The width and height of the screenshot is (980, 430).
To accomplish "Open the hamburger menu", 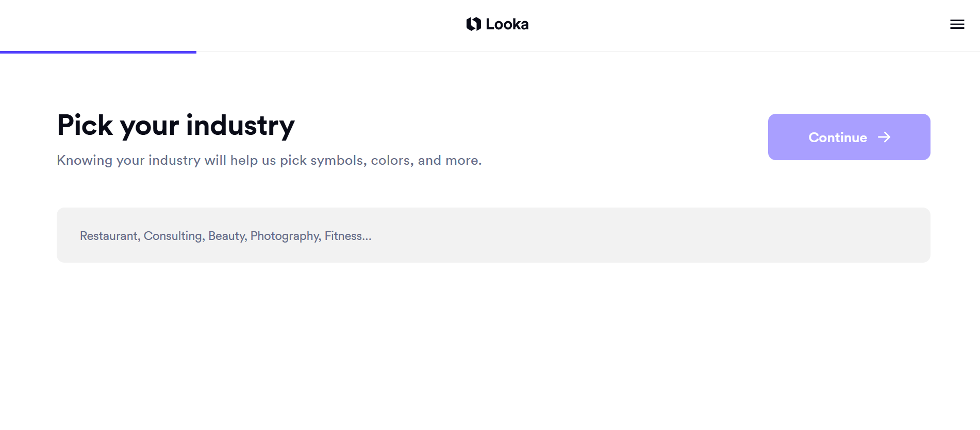I will [x=957, y=24].
